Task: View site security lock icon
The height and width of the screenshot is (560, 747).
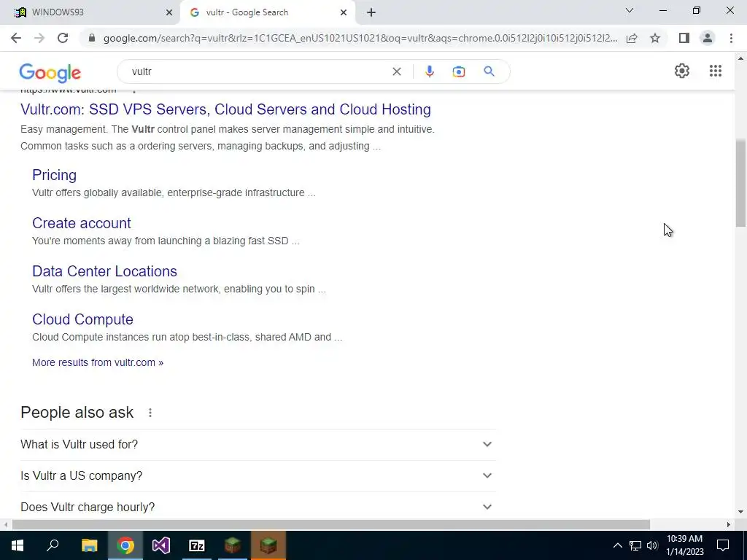Action: (x=93, y=38)
